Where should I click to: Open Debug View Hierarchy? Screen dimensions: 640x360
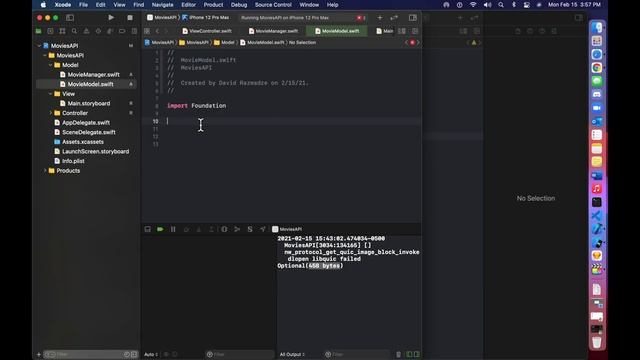tap(224, 229)
